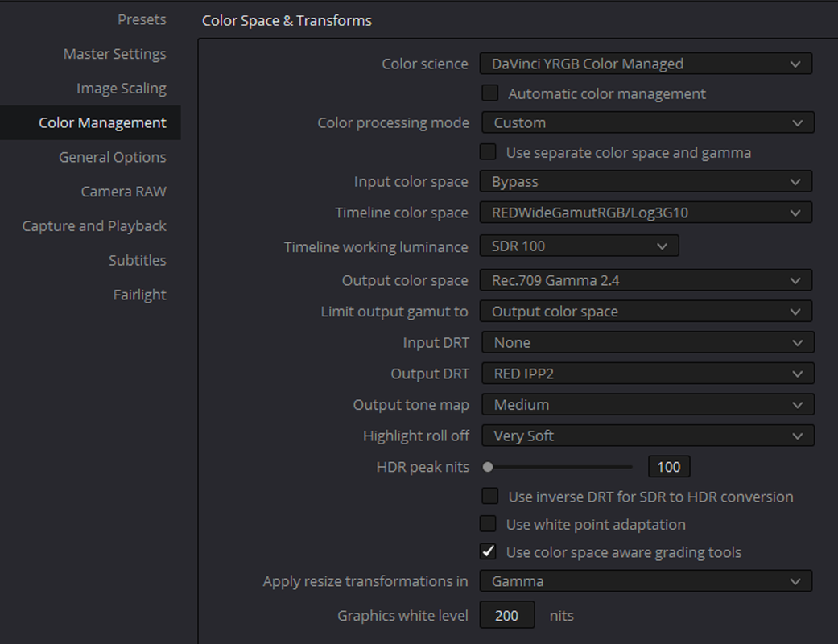838x644 pixels.
Task: Switch to Camera RAW settings
Action: 123,192
